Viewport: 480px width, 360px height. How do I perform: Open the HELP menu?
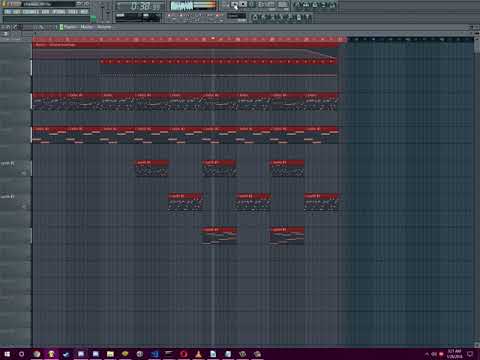coord(84,12)
